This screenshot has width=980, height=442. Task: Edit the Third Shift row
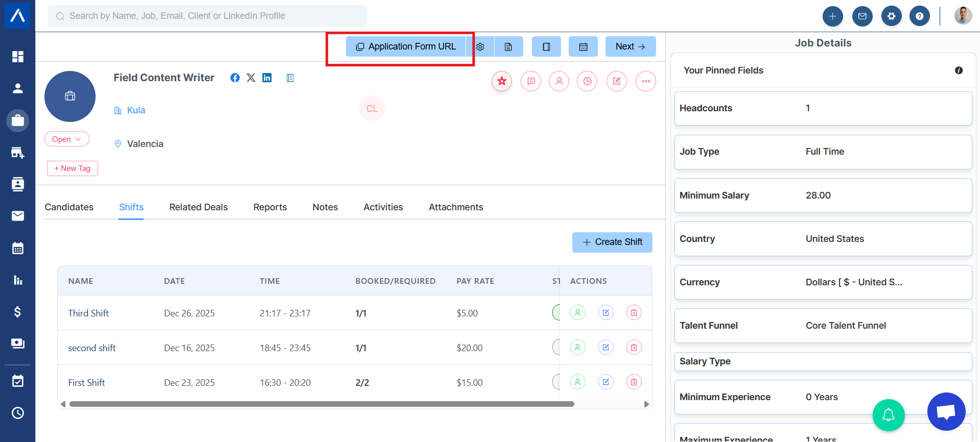coord(606,312)
